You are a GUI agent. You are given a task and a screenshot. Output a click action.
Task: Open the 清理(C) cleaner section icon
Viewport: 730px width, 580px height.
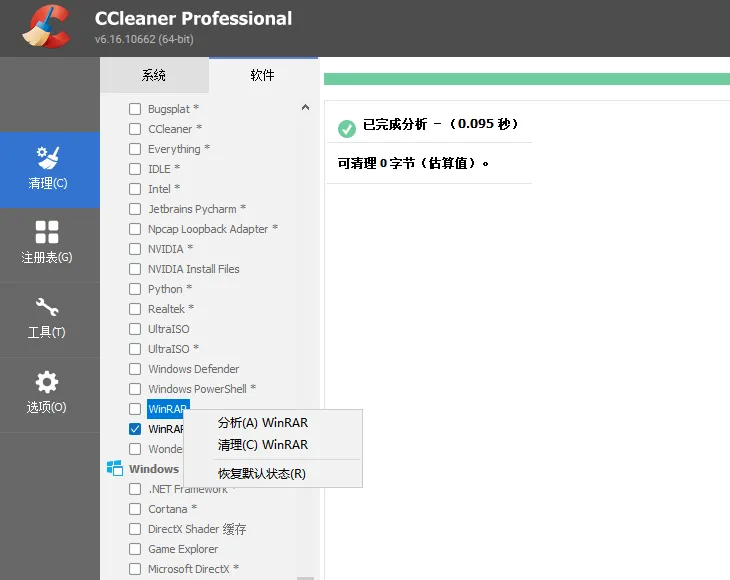pyautogui.click(x=48, y=158)
